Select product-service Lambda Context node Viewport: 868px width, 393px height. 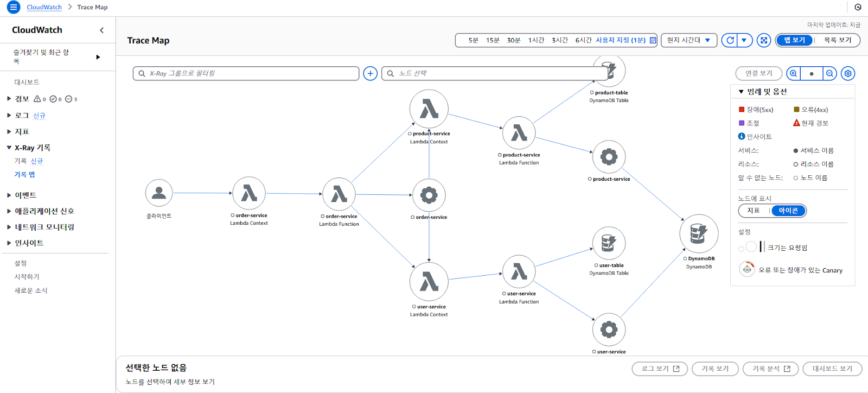(429, 109)
